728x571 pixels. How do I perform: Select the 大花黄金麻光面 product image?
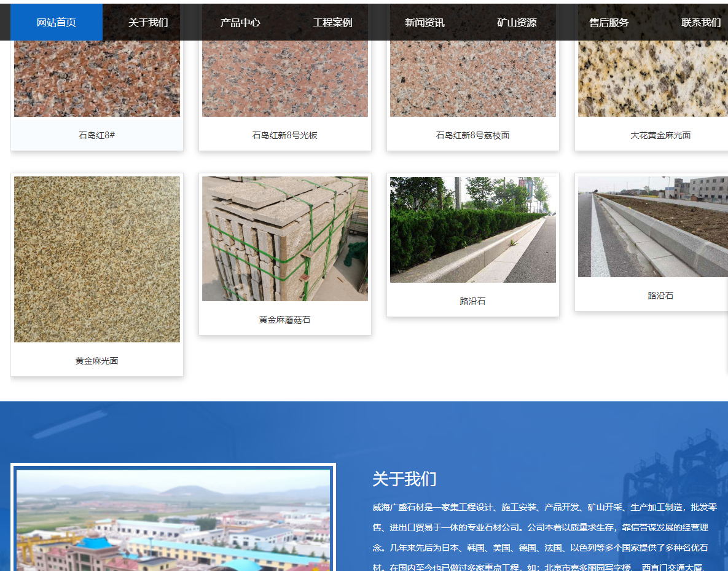[x=652, y=80]
